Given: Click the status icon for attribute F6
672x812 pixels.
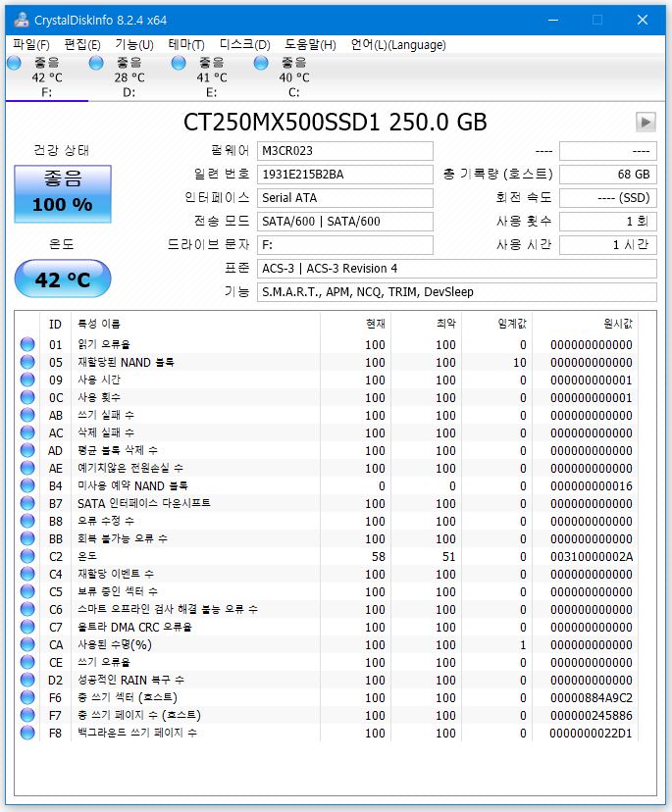Looking at the screenshot, I should [27, 697].
